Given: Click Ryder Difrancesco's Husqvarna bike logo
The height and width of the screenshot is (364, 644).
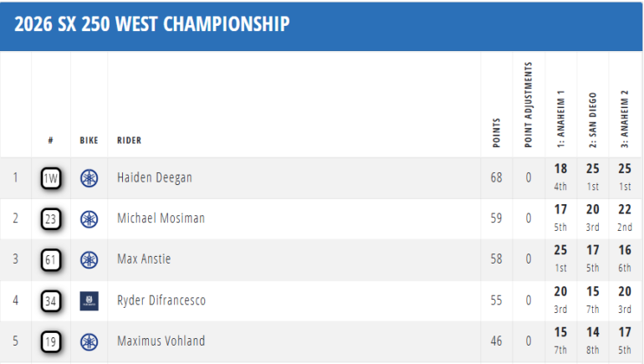Looking at the screenshot, I should click(89, 300).
